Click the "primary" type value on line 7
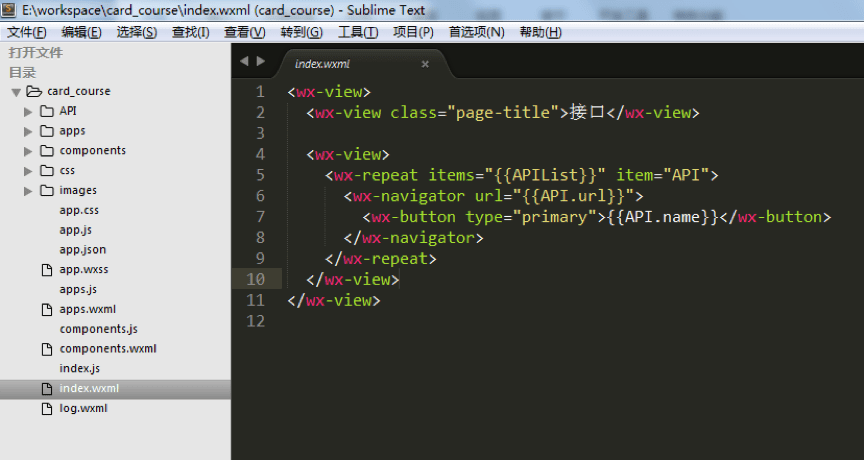864x460 pixels. point(555,218)
